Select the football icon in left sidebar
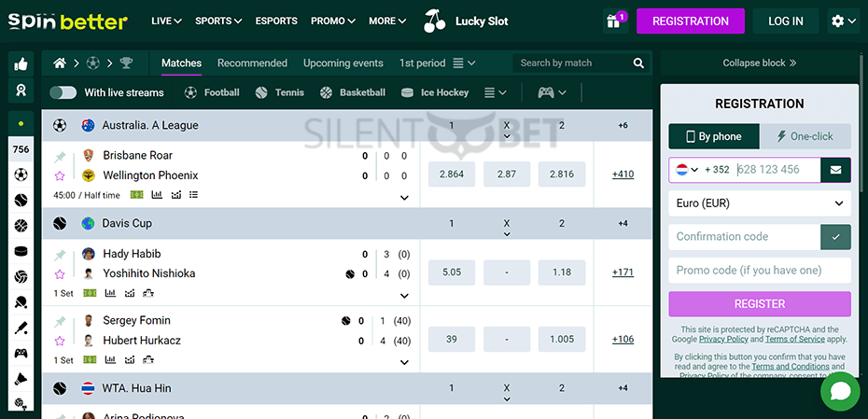This screenshot has height=419, width=868. point(21,175)
